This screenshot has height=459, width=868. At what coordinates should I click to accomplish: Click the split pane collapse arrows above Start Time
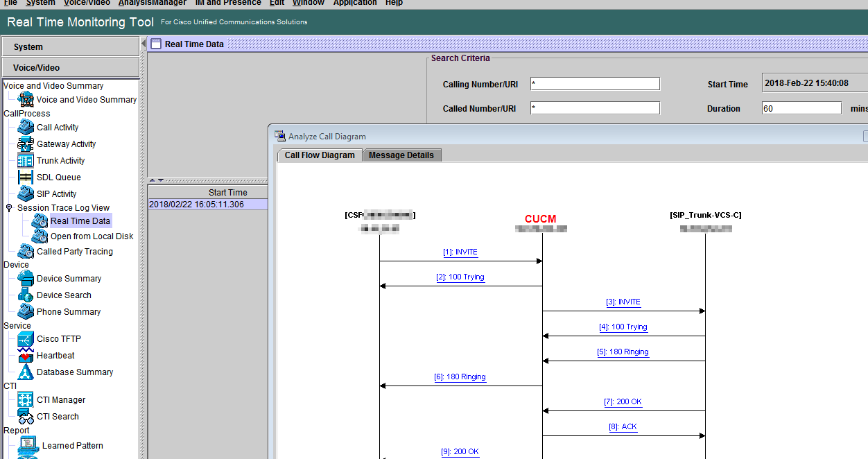click(x=157, y=180)
